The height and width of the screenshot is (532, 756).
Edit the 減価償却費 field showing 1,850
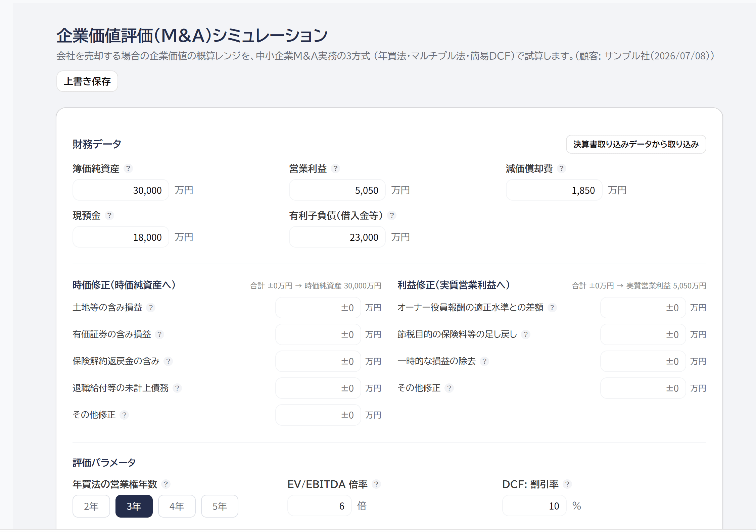click(554, 190)
